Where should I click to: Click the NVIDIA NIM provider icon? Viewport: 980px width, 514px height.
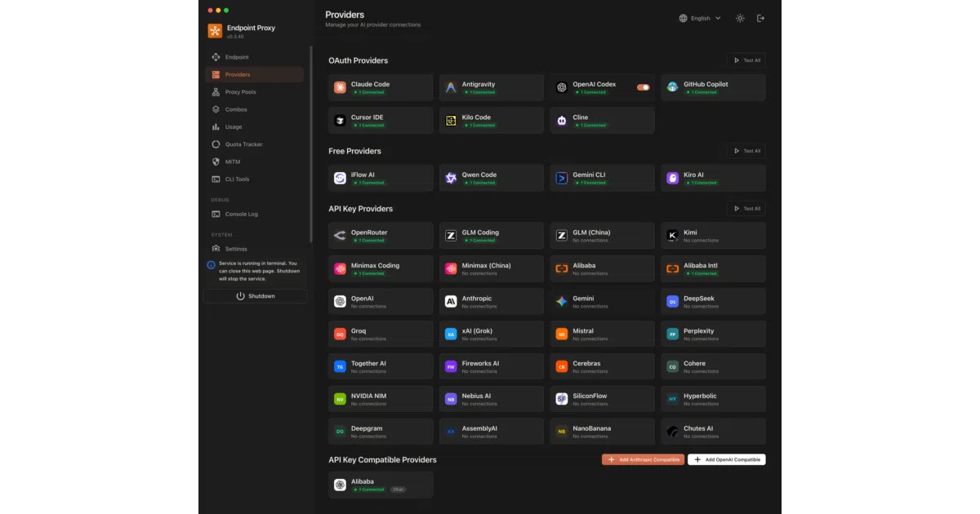(340, 399)
